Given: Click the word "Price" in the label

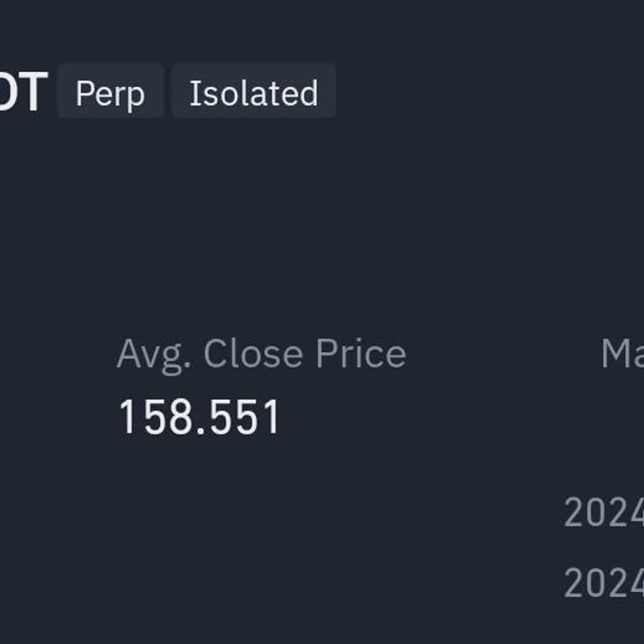Looking at the screenshot, I should click(x=361, y=354).
